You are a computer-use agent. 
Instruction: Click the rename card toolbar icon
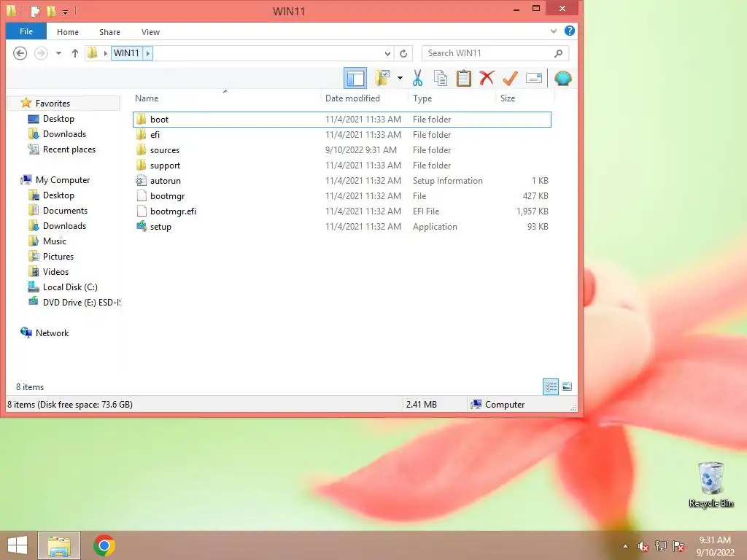[x=533, y=78]
